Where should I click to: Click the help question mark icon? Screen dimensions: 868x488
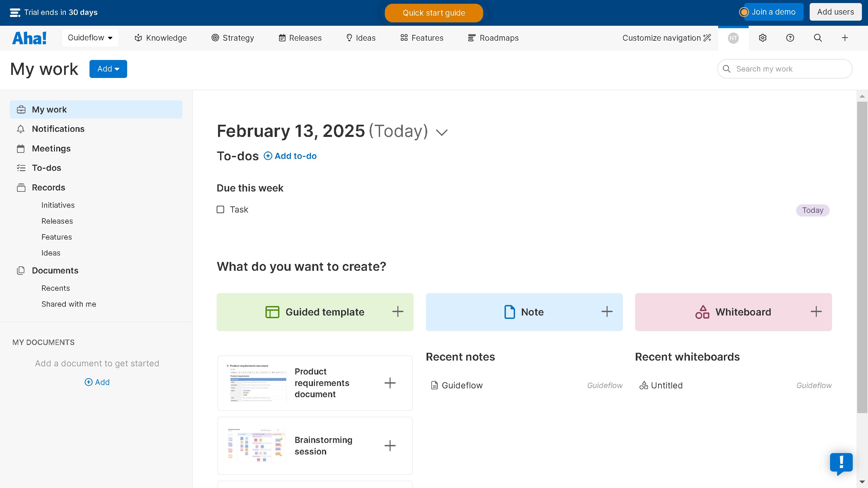tap(789, 38)
